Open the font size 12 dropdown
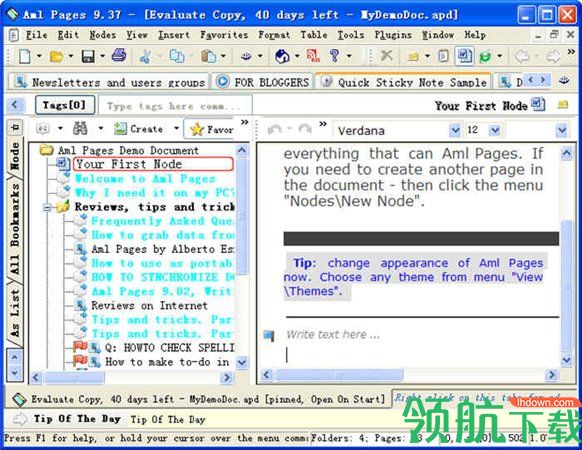Screen dimensions: 582x450 [x=495, y=130]
